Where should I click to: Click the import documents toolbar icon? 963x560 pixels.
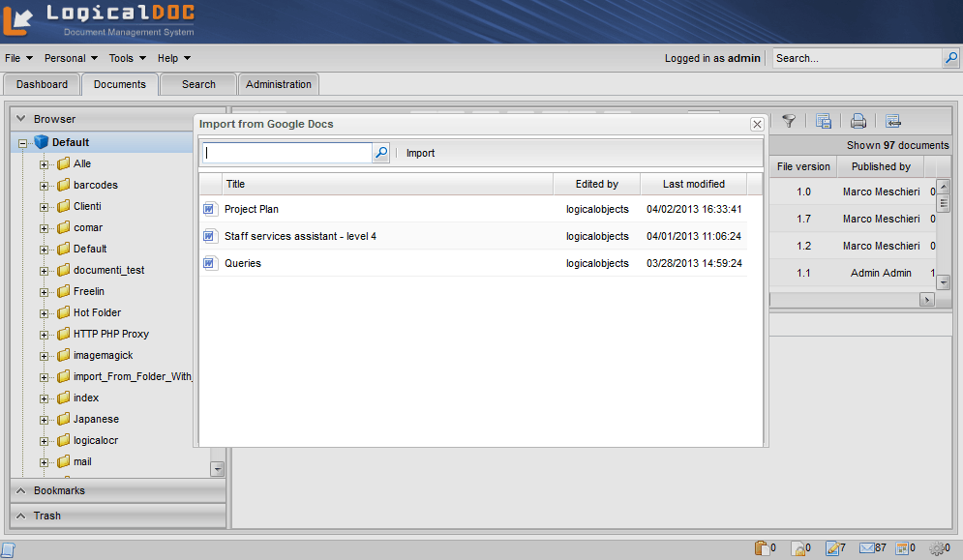[x=891, y=121]
